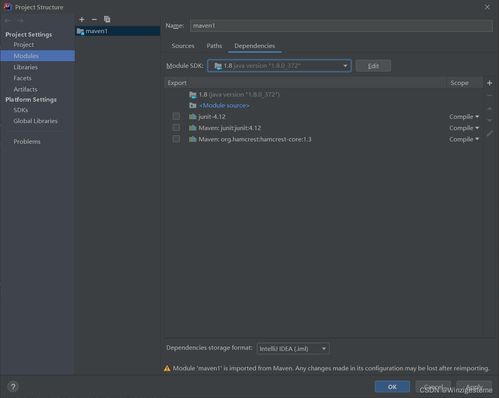Select the Module source dependency row
This screenshot has width=499, height=398.
323,106
